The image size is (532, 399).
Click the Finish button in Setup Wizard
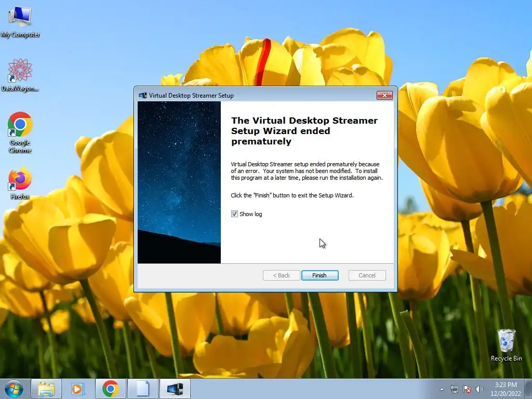320,275
